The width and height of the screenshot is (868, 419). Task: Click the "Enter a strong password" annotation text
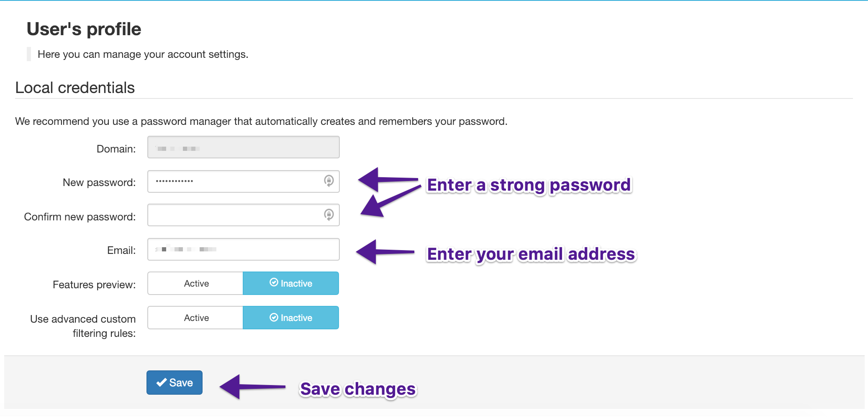click(x=529, y=185)
